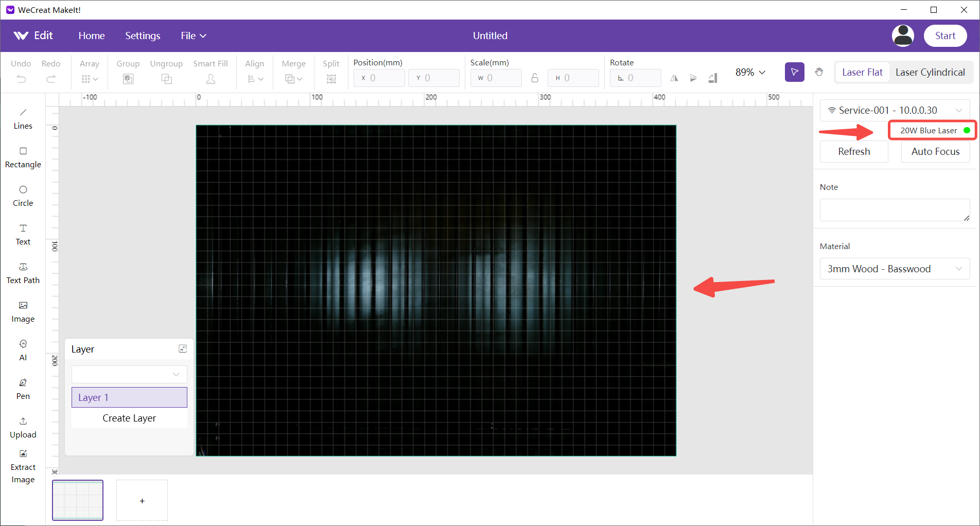This screenshot has height=526, width=980.
Task: Click the 20W Blue Laser status label
Action: [929, 130]
